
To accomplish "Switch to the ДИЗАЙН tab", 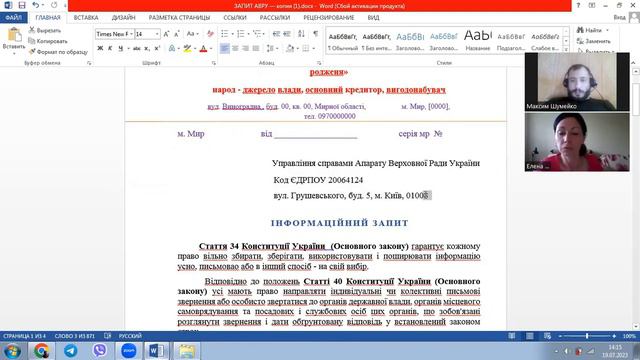I will [123, 18].
